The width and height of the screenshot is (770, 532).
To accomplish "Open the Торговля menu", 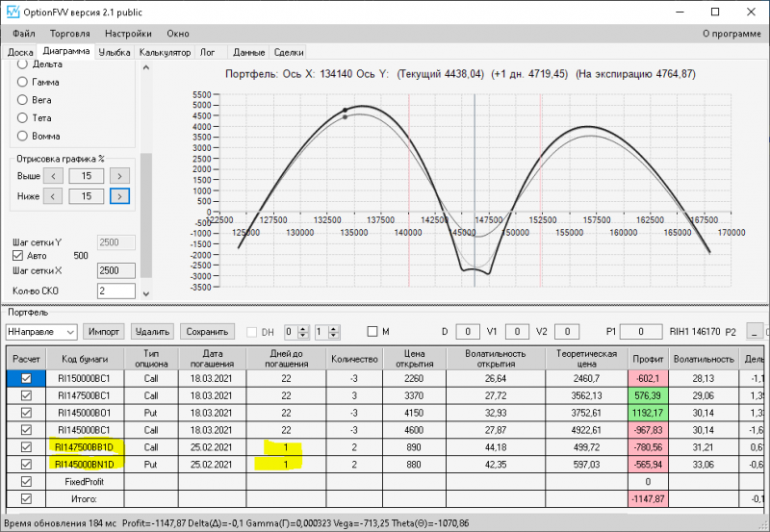I will [69, 34].
